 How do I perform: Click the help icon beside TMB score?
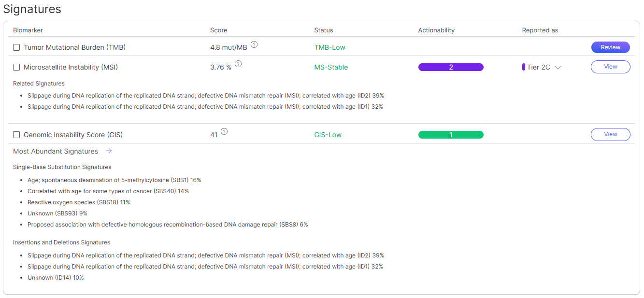click(x=254, y=45)
